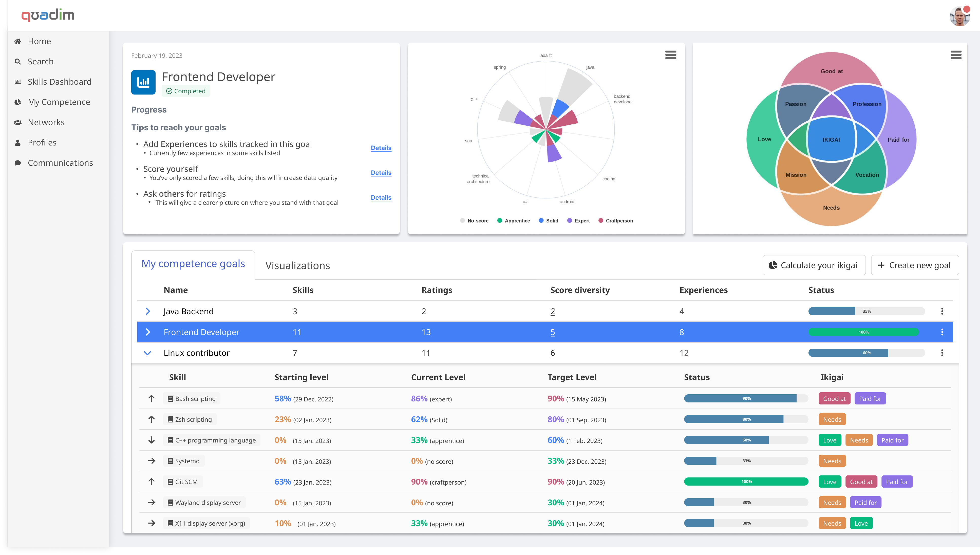Click the Paid for tag for Git SCM

click(897, 482)
